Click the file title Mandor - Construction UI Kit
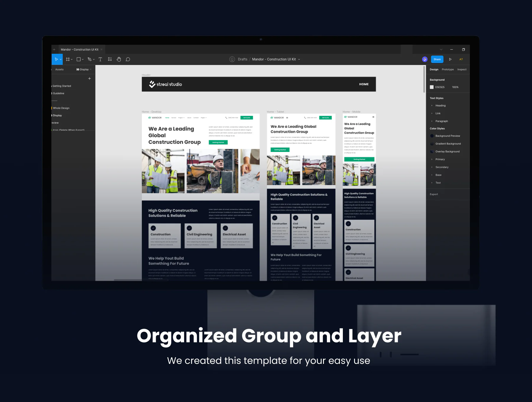Screen dimensions: 532x402 pos(274,59)
